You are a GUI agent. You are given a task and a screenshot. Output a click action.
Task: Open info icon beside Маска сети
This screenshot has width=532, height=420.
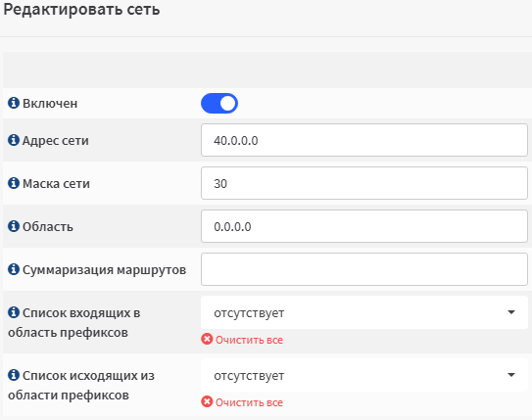coord(14,183)
